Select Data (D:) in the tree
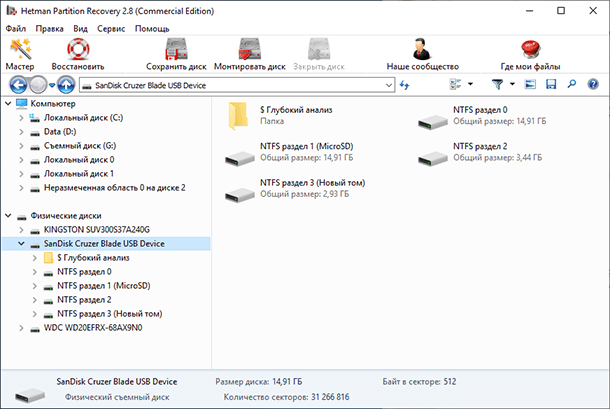The width and height of the screenshot is (610, 409). [60, 132]
